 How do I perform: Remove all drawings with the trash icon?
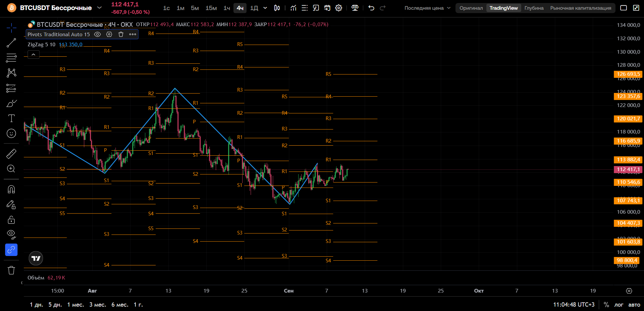11,270
